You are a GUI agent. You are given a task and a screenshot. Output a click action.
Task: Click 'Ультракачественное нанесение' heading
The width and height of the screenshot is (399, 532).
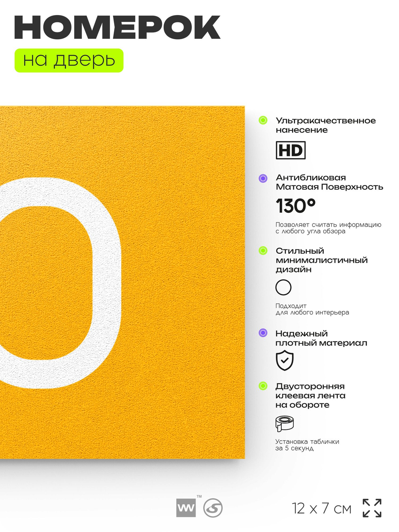coord(326,125)
